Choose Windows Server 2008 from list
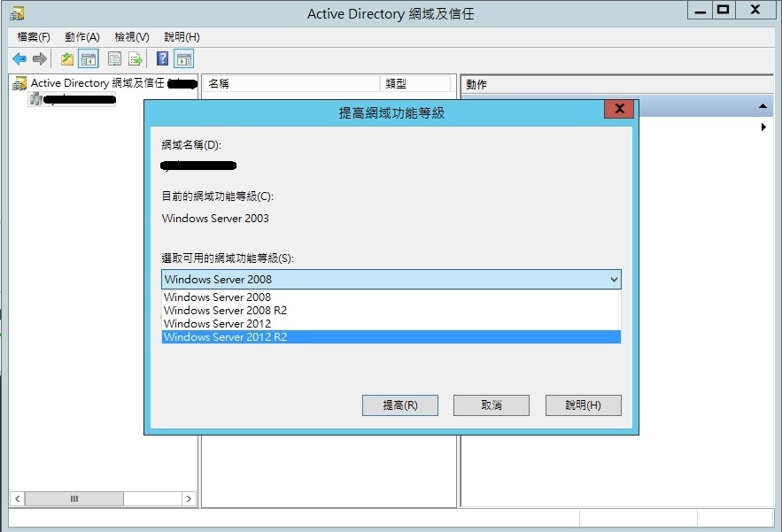This screenshot has height=532, width=782. 391,297
